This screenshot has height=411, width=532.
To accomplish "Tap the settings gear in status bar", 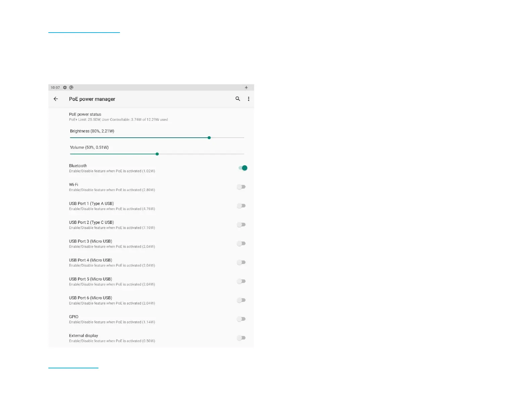I will pyautogui.click(x=65, y=88).
